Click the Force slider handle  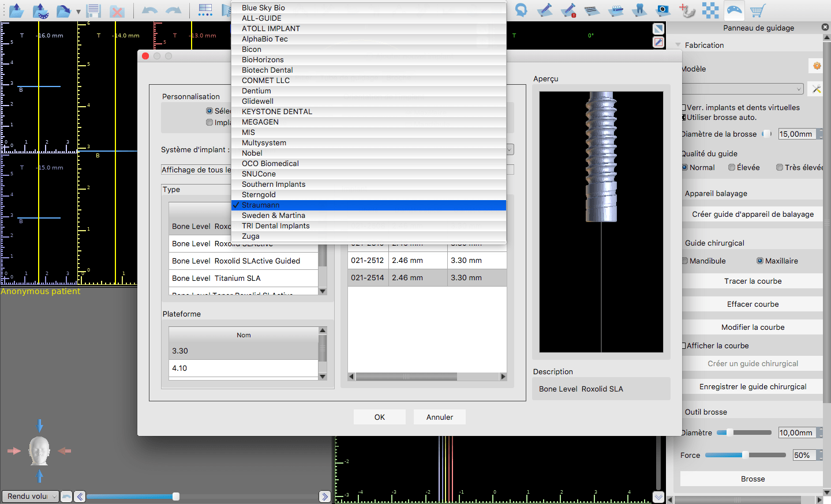click(x=745, y=455)
